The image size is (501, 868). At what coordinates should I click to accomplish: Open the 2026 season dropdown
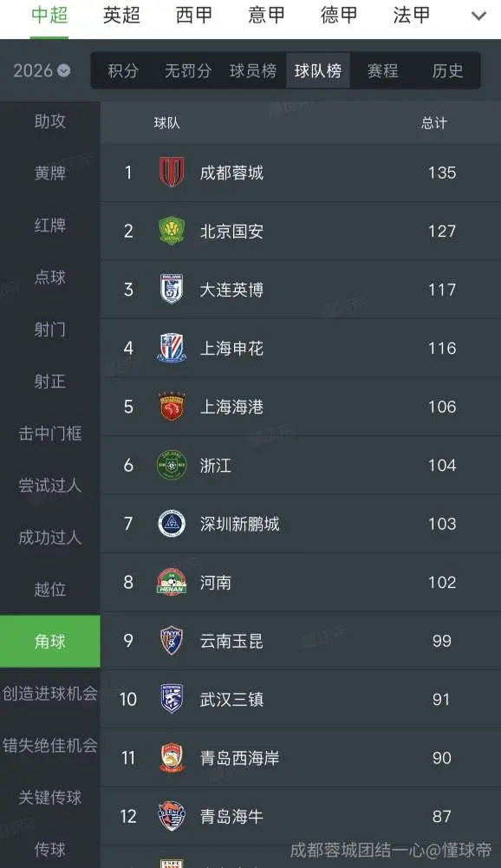point(42,70)
